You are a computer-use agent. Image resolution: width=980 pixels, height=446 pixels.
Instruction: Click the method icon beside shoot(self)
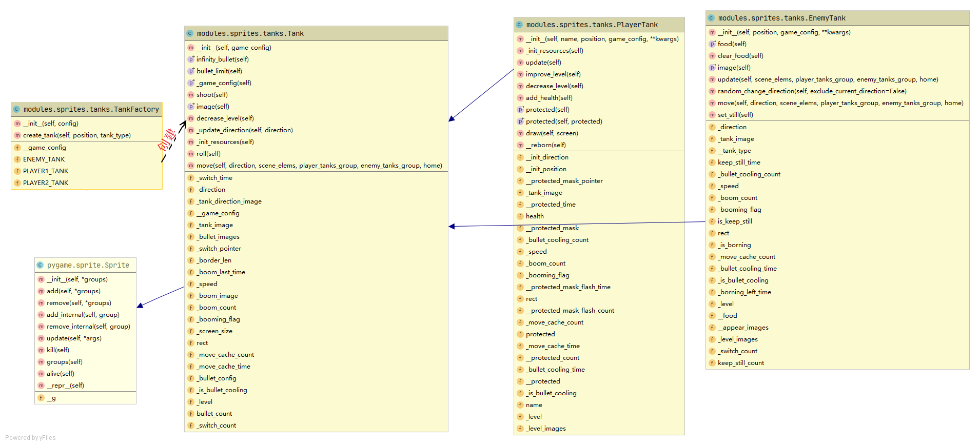coord(191,95)
